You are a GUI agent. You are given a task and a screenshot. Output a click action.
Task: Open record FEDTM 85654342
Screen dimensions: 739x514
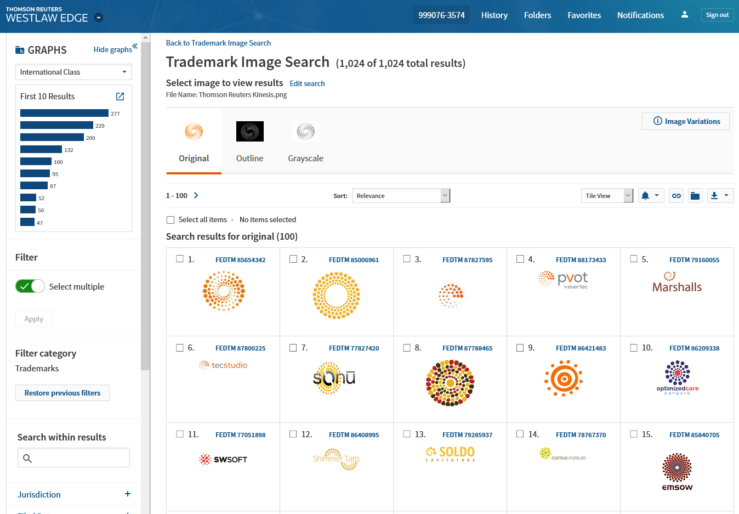tap(240, 260)
